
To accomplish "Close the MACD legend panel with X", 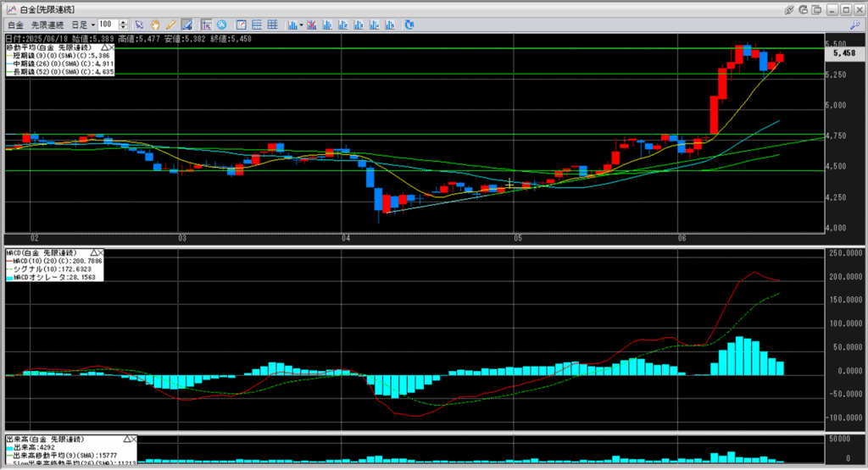I will click(100, 253).
